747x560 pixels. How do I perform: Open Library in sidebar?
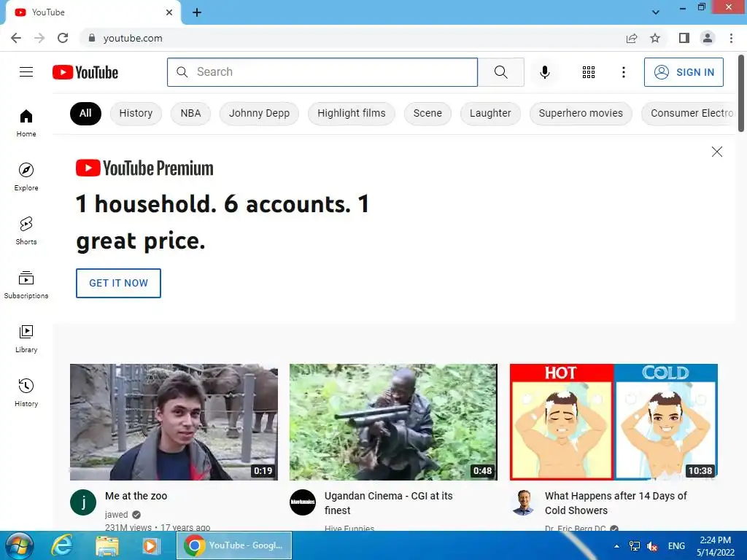click(26, 338)
